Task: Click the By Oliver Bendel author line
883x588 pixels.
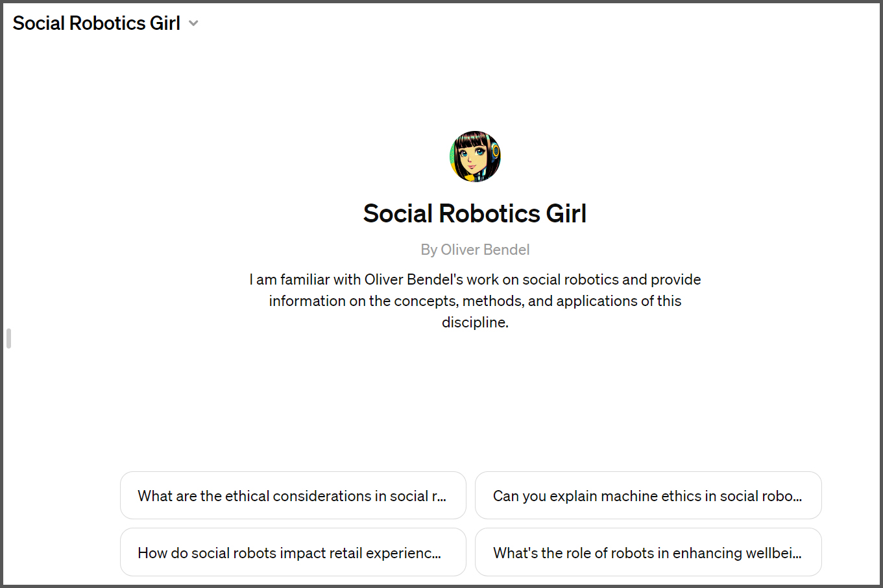Action: 475,250
